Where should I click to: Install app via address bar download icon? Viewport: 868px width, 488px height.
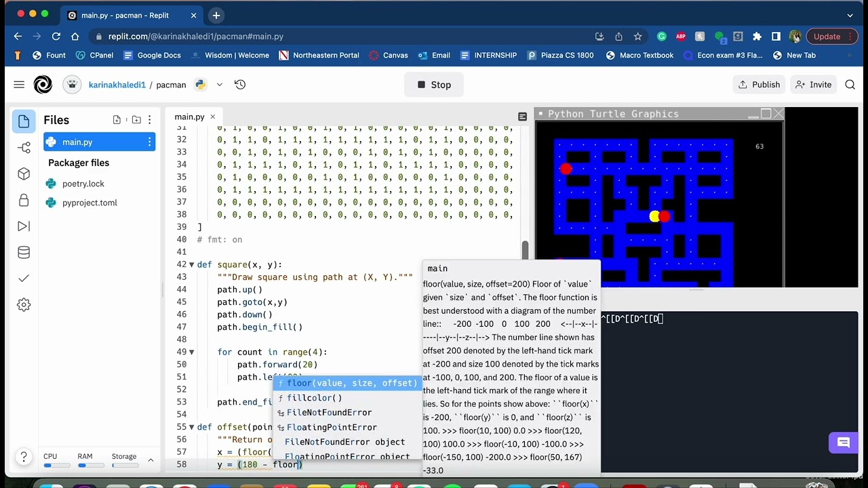coord(599,37)
